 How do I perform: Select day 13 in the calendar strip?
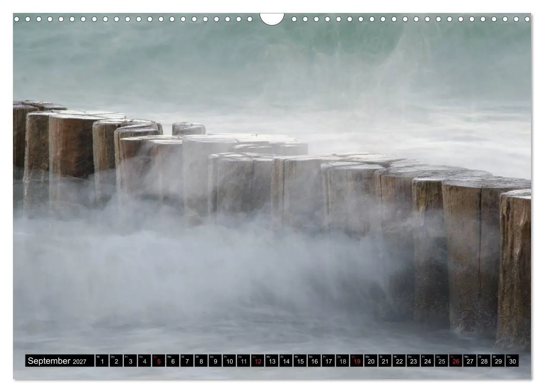pos(272,361)
